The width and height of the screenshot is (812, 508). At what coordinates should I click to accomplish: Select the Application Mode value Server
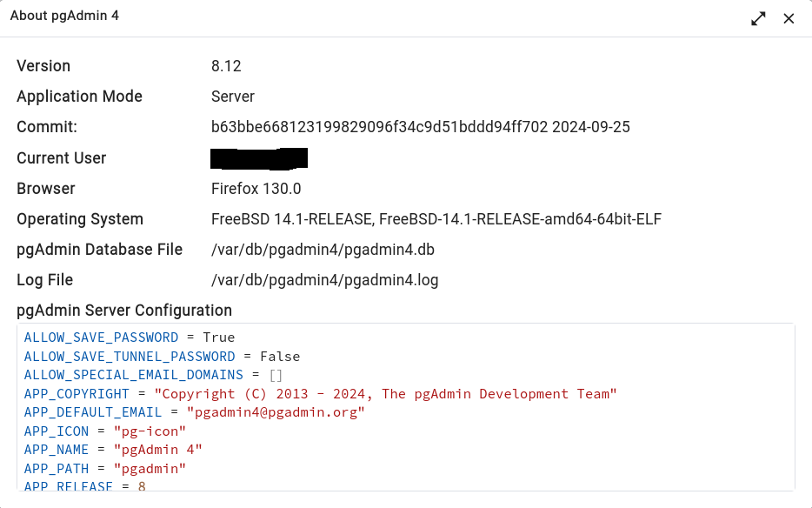pyautogui.click(x=233, y=97)
